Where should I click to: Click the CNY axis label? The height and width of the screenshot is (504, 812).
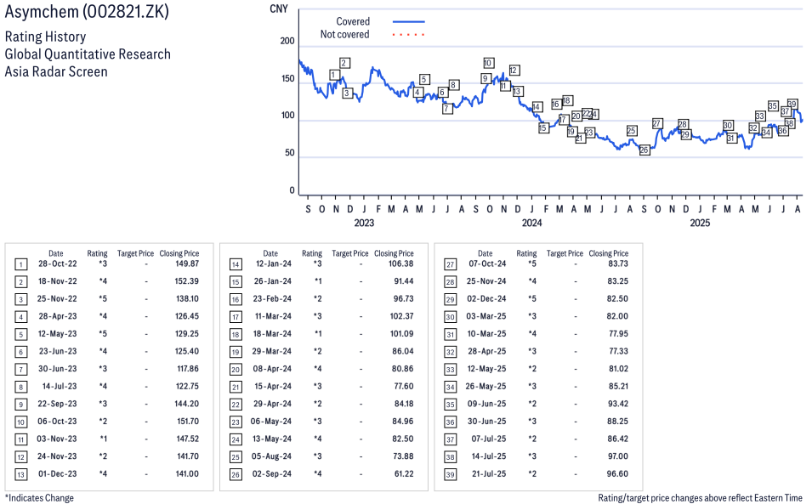(x=279, y=8)
